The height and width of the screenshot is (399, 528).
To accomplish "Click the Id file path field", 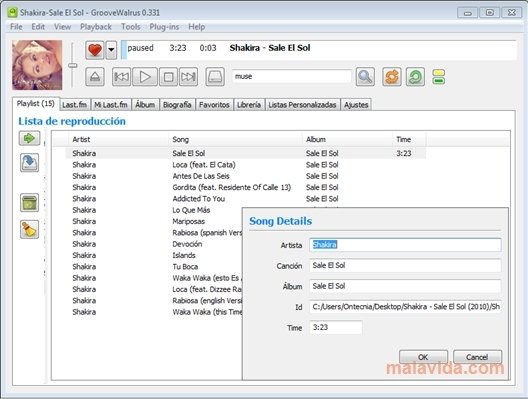I will coord(405,307).
